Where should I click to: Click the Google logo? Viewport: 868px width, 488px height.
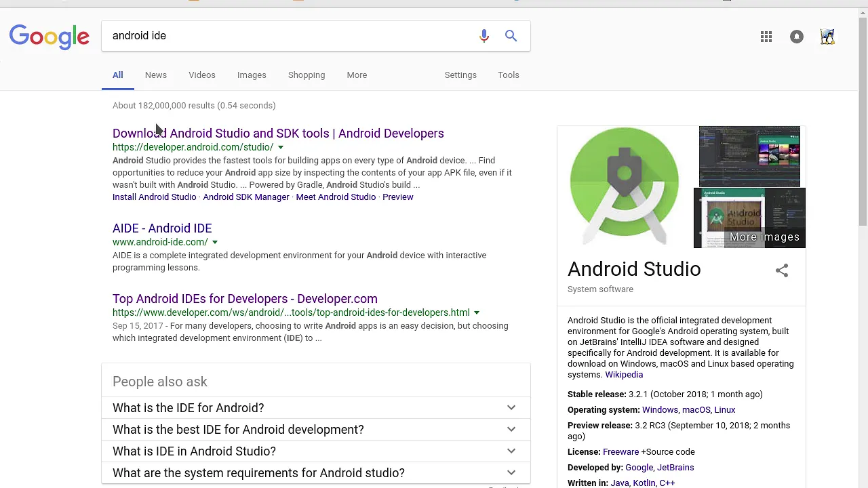[x=50, y=37]
